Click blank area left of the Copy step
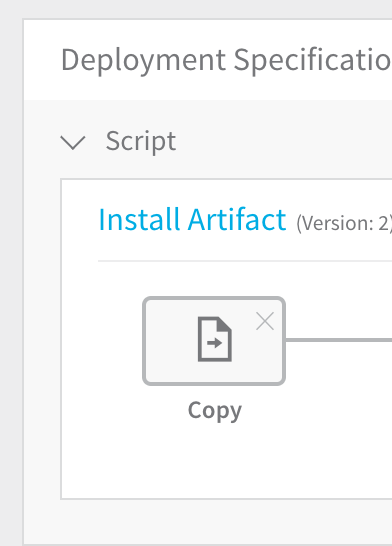392x546 pixels. (x=102, y=341)
